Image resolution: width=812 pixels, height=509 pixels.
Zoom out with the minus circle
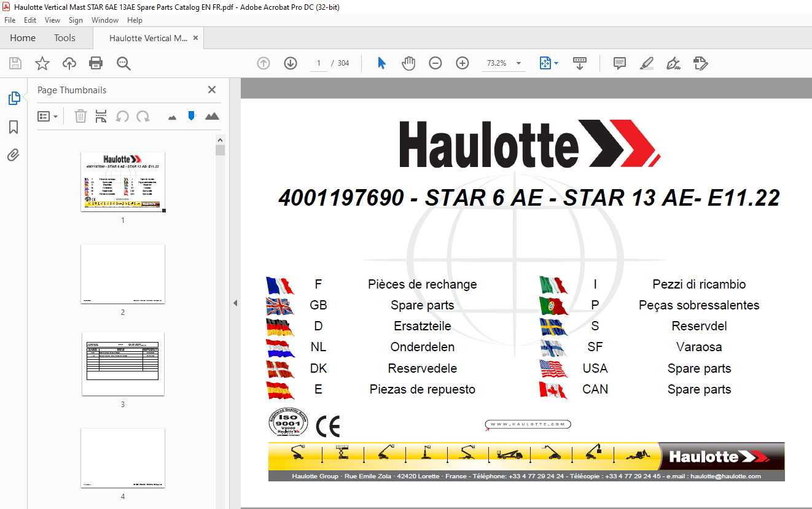[x=435, y=63]
